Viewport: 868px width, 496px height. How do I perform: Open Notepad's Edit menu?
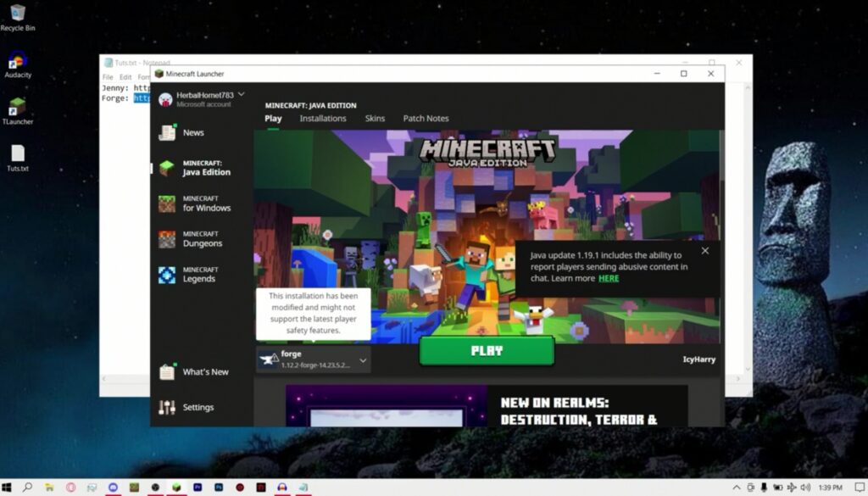coord(125,77)
